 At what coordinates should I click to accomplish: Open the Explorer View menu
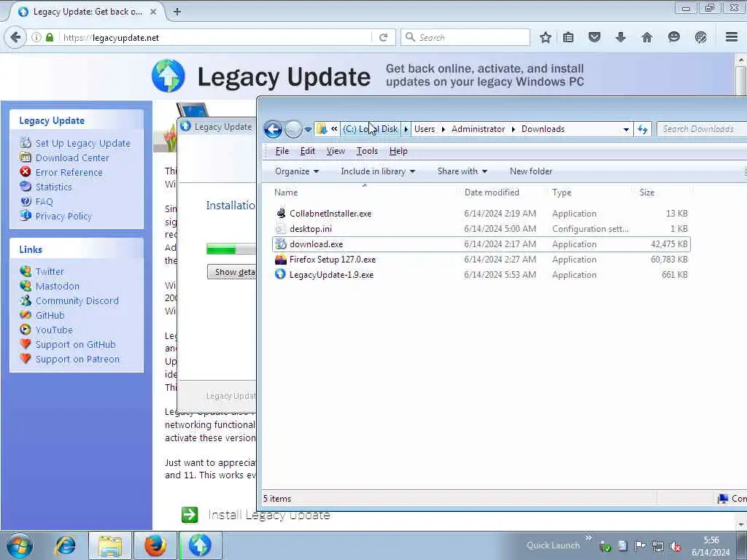click(336, 151)
